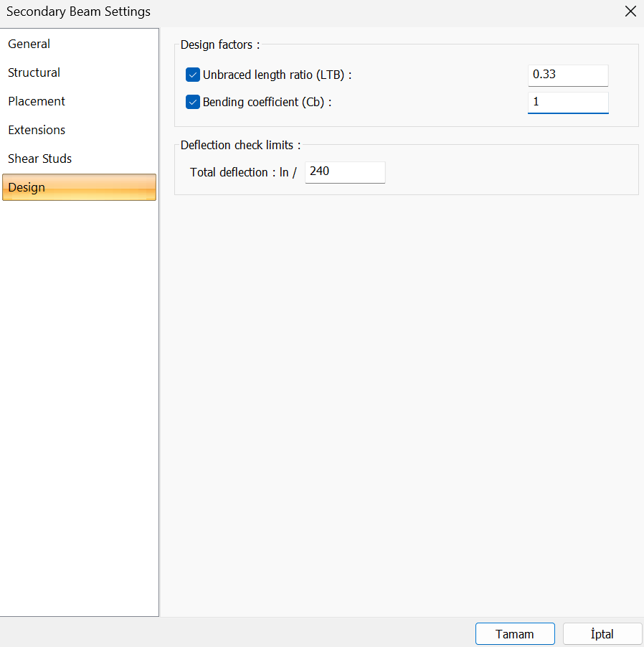Click the Design factors group heading
Viewport: 644px width, 647px height.
[219, 44]
